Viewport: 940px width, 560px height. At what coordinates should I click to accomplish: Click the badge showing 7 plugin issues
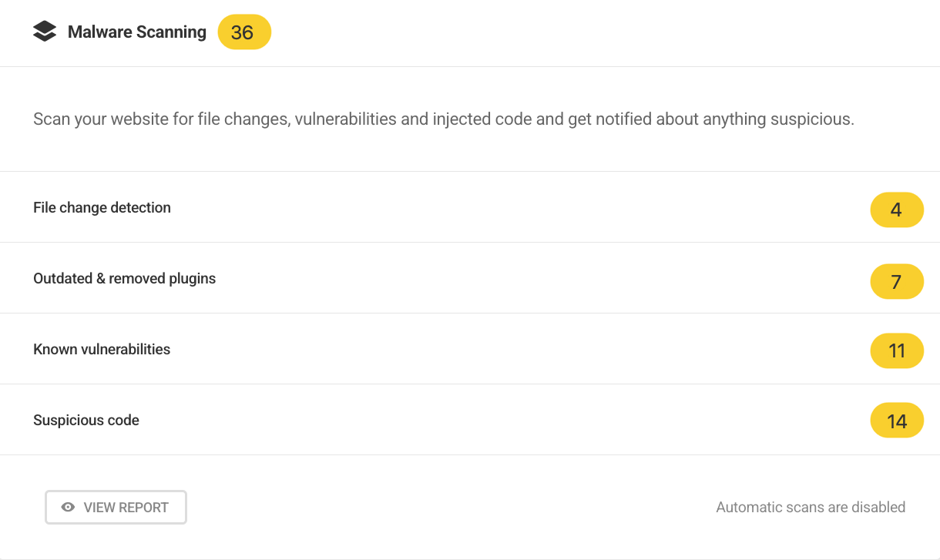(x=897, y=281)
